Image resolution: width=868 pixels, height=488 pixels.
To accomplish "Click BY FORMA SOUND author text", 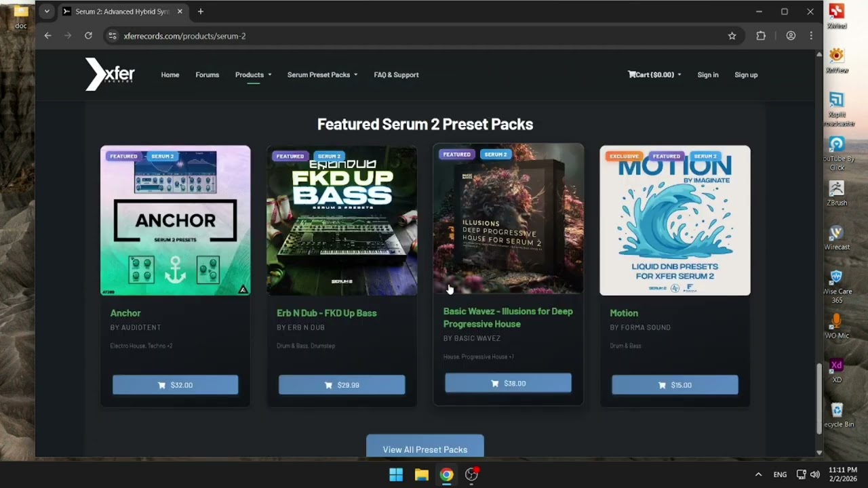I will point(640,327).
